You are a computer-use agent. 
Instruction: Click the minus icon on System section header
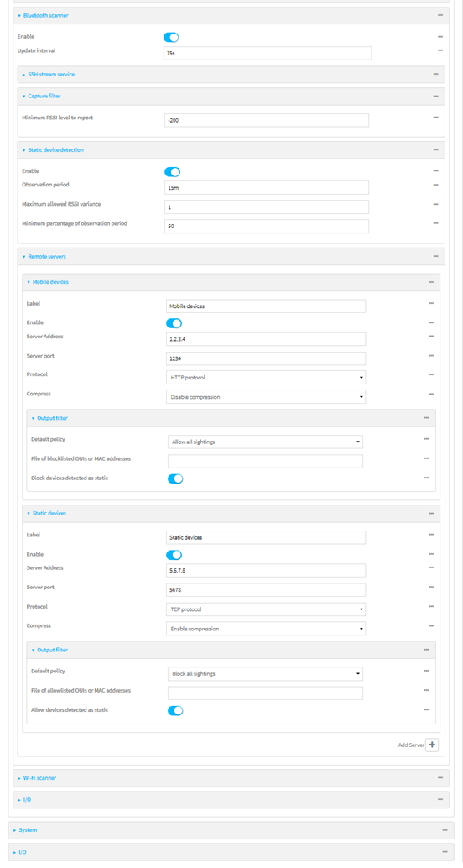(x=445, y=830)
